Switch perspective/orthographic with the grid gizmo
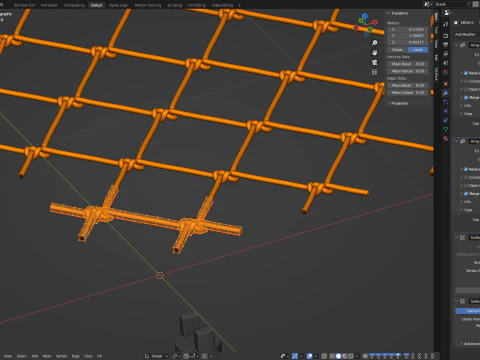Image resolution: width=480 pixels, height=360 pixels. click(x=374, y=72)
